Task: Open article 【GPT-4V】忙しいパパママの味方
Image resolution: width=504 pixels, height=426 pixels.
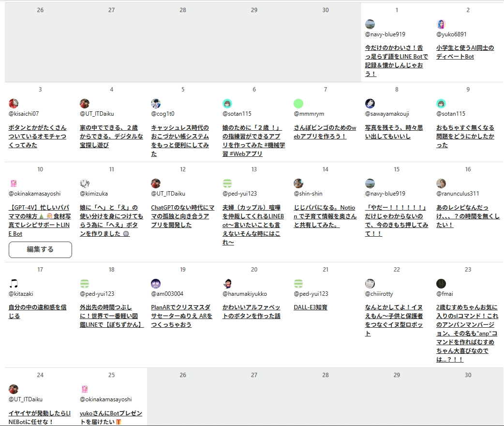Action: tap(40, 221)
